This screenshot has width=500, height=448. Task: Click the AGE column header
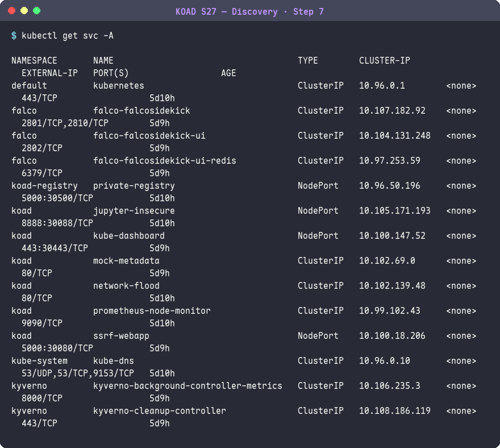tap(228, 73)
